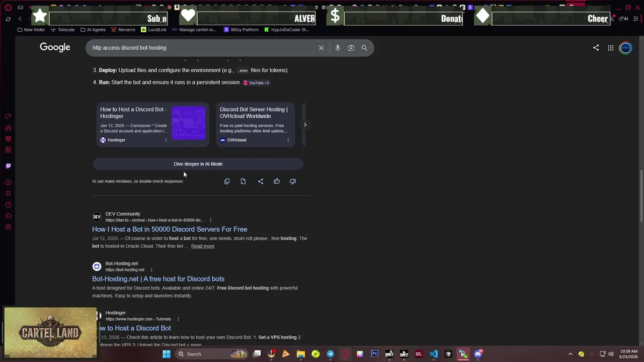Image resolution: width=644 pixels, height=362 pixels.
Task: Open the Manage cartell-lo bookmark
Action: pyautogui.click(x=194, y=30)
